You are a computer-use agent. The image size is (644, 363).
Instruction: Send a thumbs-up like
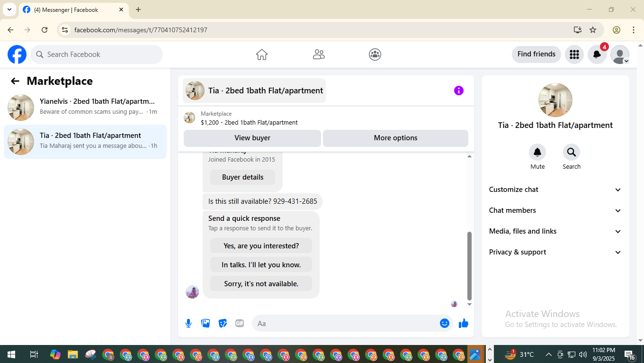pos(464,323)
